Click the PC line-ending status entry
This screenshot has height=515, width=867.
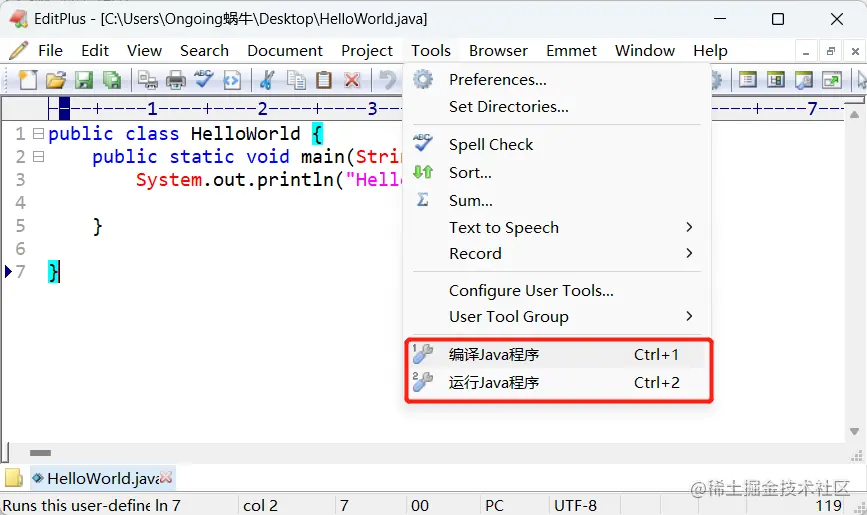click(494, 506)
